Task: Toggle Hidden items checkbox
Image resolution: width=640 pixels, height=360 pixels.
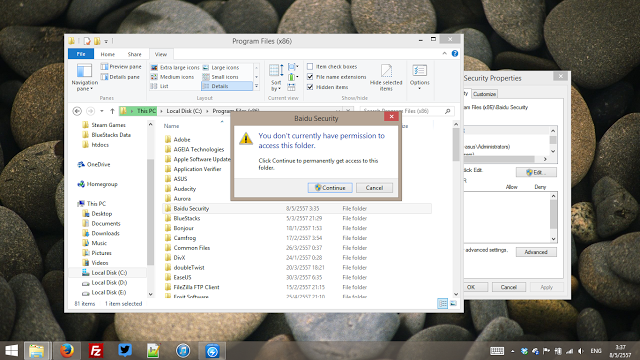Action: [310, 87]
